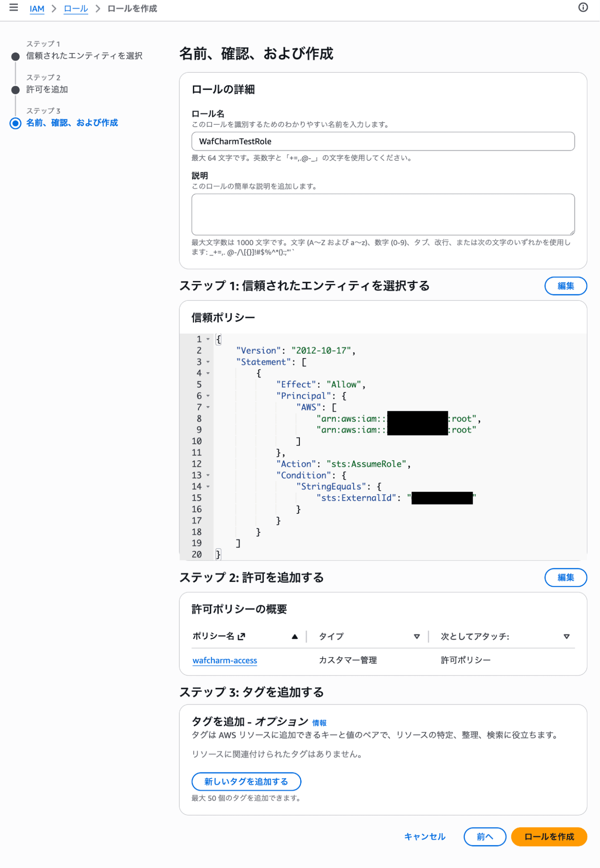The image size is (600, 868).
Task: Click the 次としてアタッチ column sort arrow
Action: click(x=566, y=637)
